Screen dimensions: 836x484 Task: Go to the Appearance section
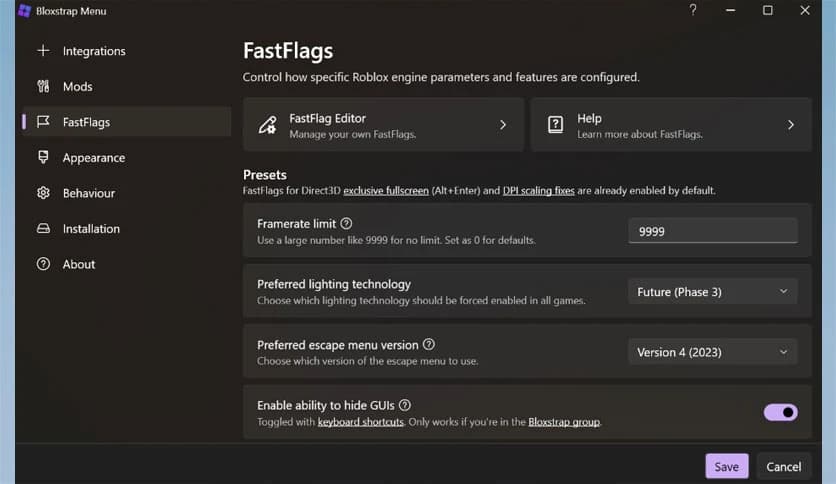click(93, 158)
